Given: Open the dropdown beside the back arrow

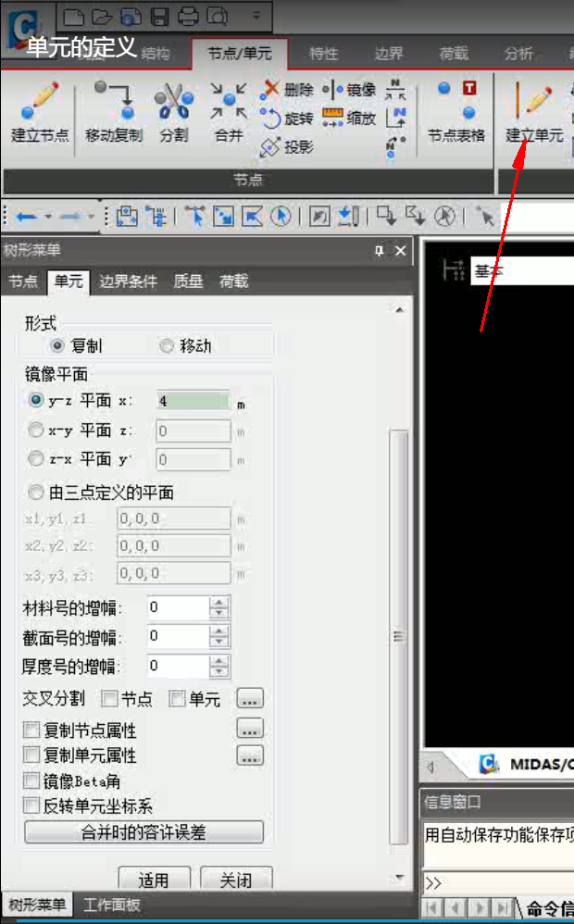Looking at the screenshot, I should tap(48, 217).
